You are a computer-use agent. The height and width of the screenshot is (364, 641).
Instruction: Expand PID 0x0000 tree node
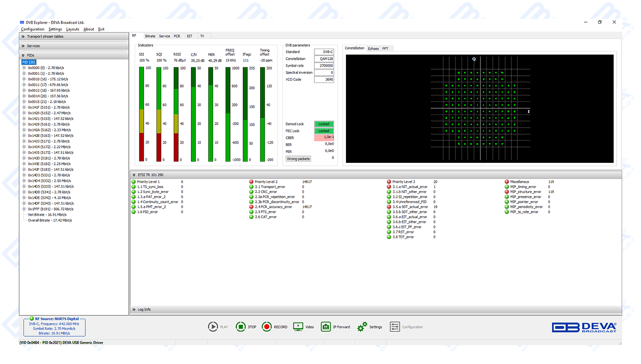pyautogui.click(x=24, y=68)
